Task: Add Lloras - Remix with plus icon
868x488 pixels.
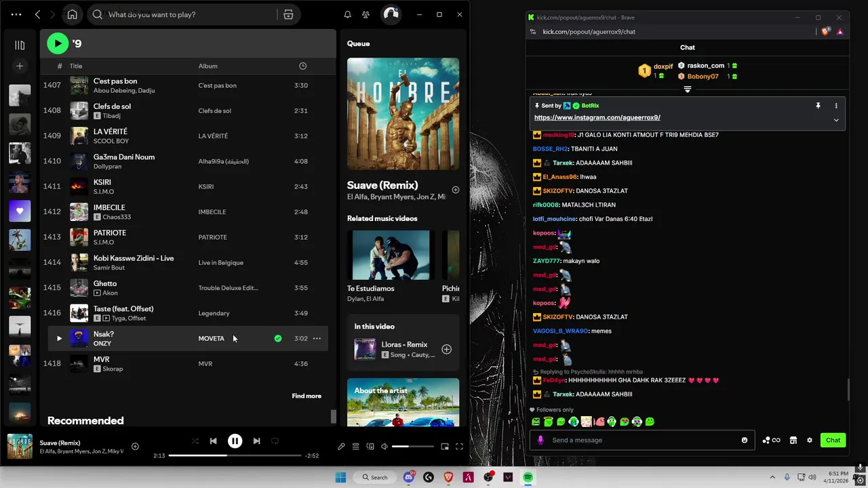Action: pos(446,349)
